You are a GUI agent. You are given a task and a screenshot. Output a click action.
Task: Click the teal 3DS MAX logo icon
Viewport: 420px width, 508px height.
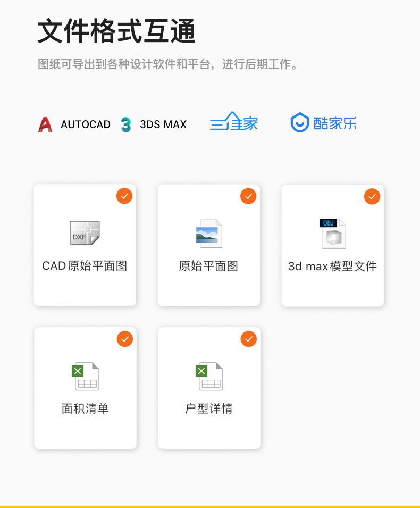point(126,124)
